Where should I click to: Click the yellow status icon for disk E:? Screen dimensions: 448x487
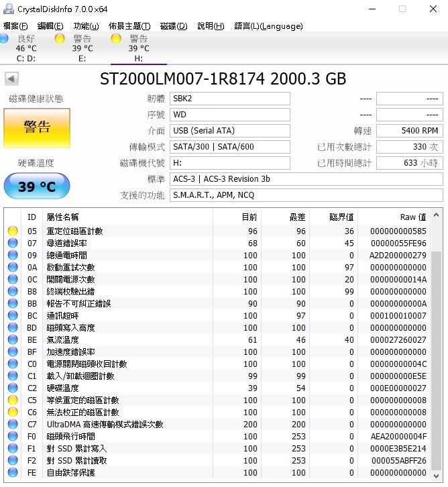[60, 38]
